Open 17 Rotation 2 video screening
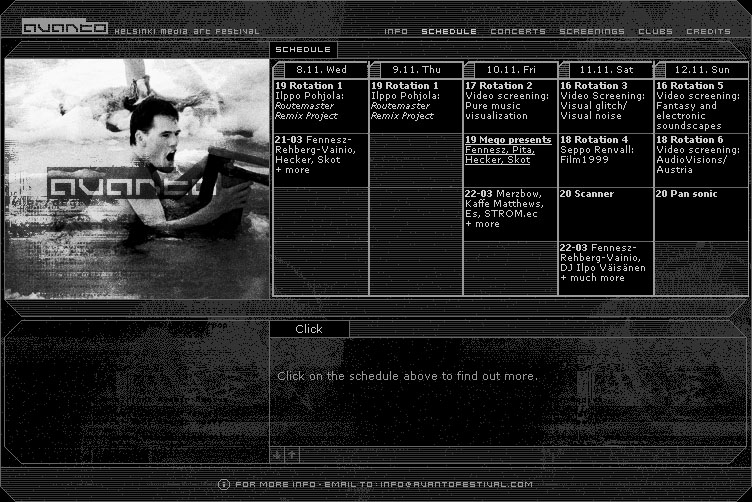The image size is (752, 502). pos(510,106)
